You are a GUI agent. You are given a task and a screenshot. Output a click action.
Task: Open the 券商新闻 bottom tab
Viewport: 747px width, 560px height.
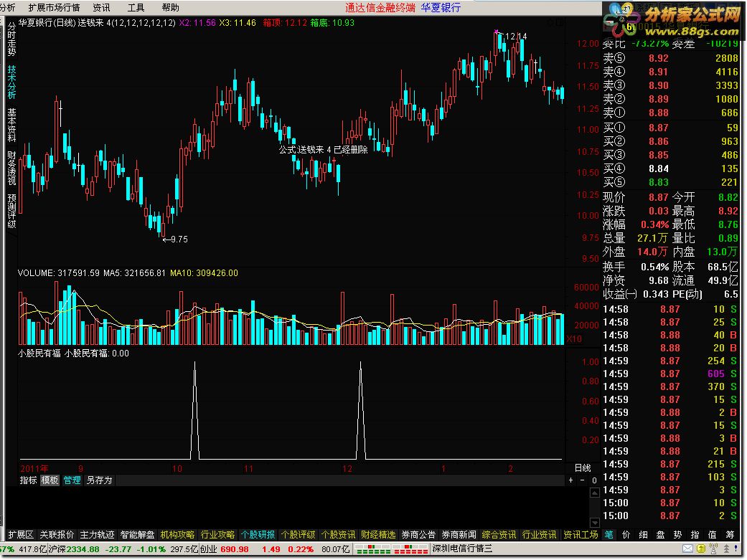(459, 535)
